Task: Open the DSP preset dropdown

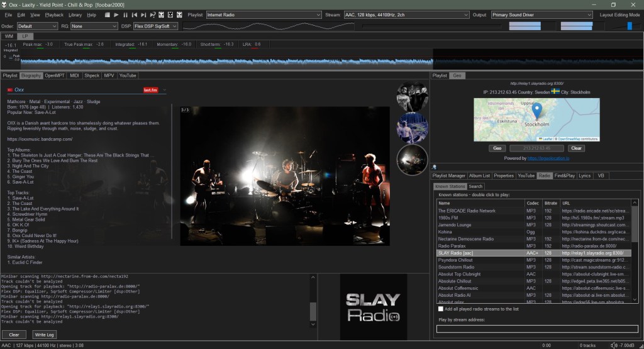Action: tap(155, 26)
